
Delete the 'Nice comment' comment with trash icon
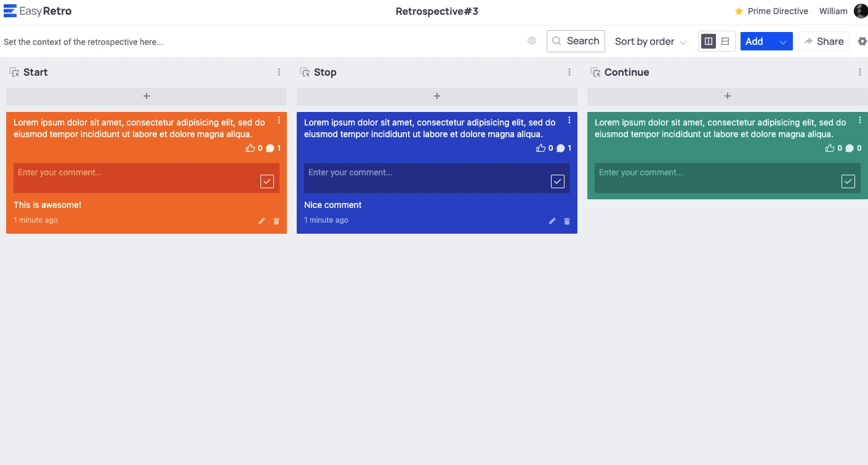point(567,221)
